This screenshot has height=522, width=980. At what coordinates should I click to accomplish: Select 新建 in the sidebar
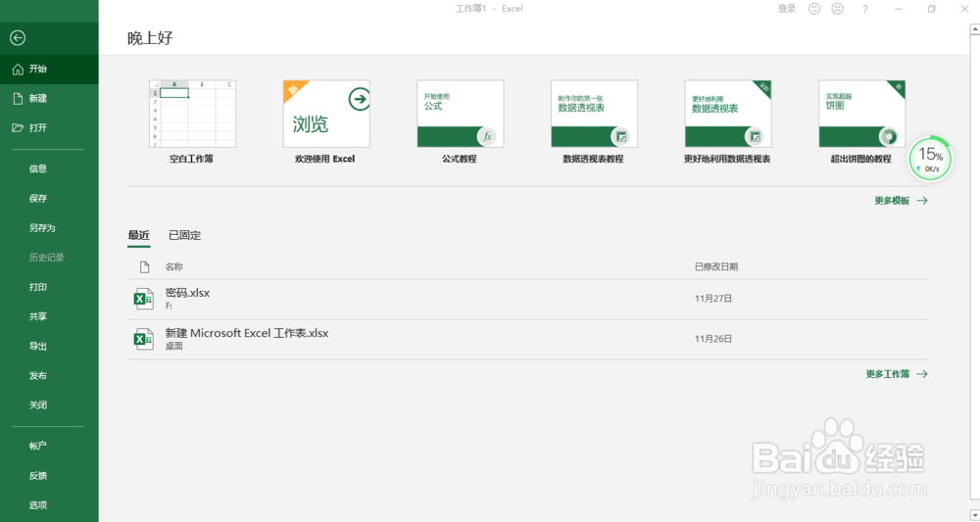(x=49, y=99)
